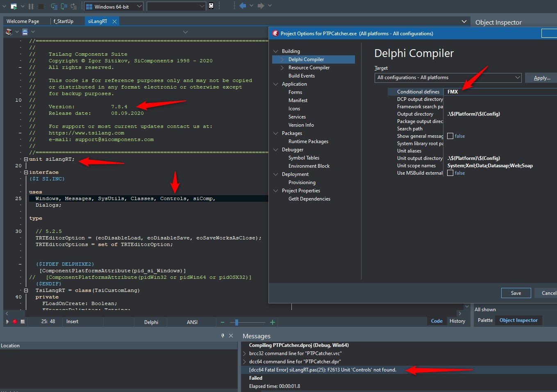This screenshot has height=392, width=557.
Task: Adjust the editor zoom slider handle
Action: [x=236, y=322]
